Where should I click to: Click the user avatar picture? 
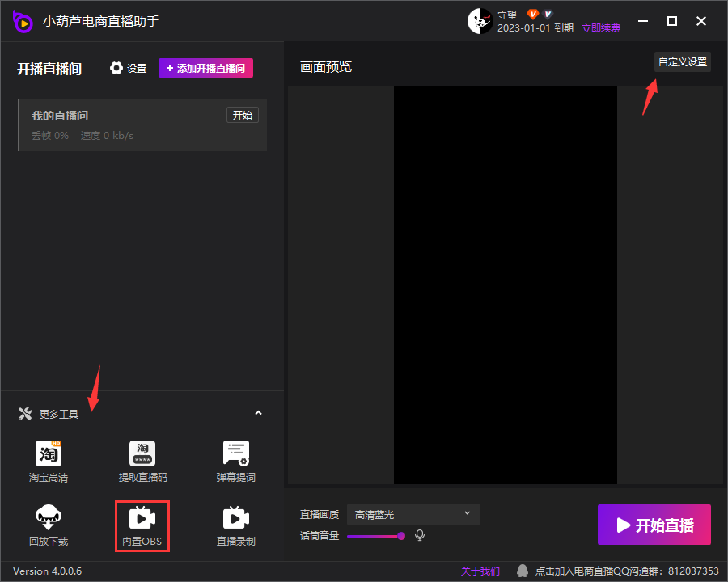(x=480, y=21)
